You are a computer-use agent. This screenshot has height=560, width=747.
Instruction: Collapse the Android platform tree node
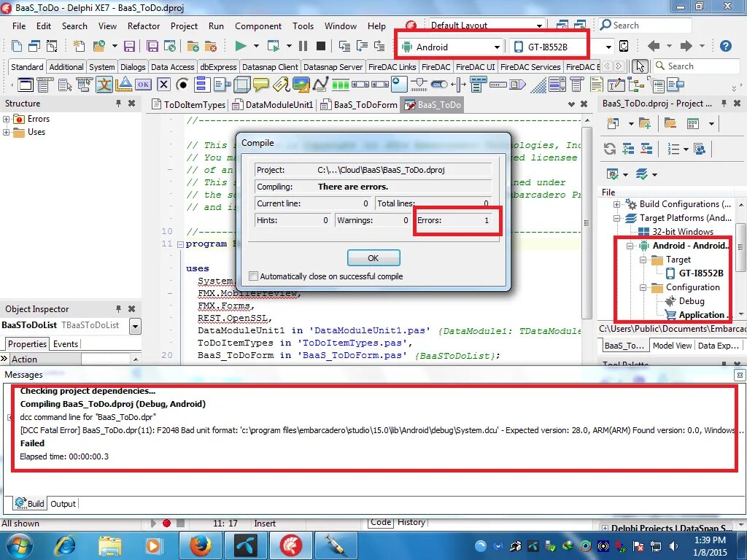click(x=630, y=246)
